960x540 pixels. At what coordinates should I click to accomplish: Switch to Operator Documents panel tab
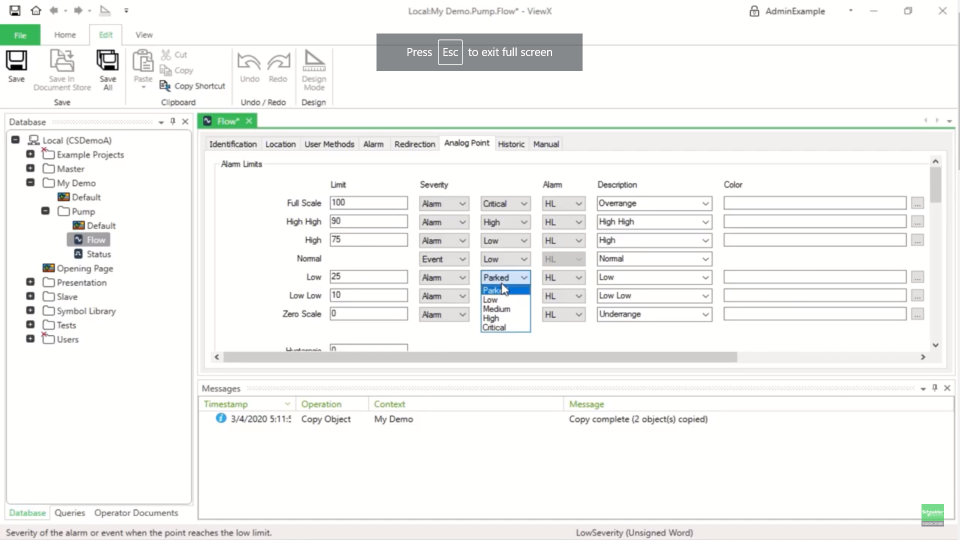pos(136,512)
